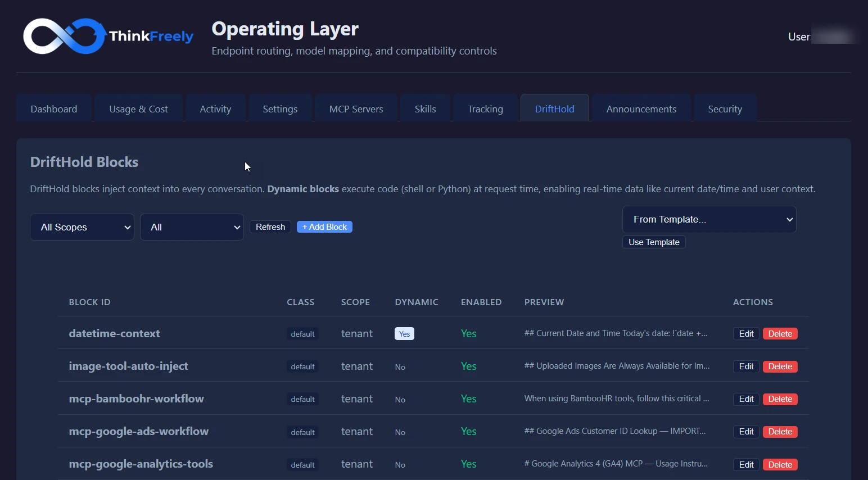Click the Google Analytics 4 preview text

point(616,464)
